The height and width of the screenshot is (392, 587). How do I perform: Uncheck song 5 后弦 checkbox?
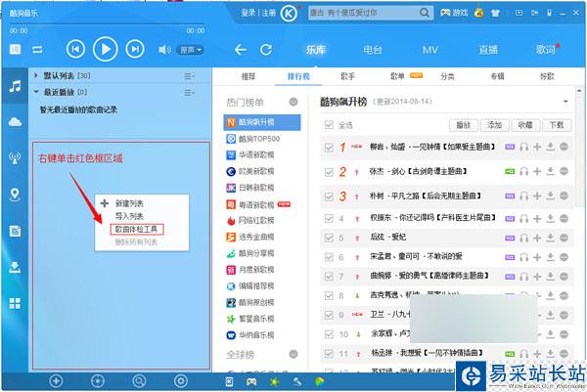(329, 238)
